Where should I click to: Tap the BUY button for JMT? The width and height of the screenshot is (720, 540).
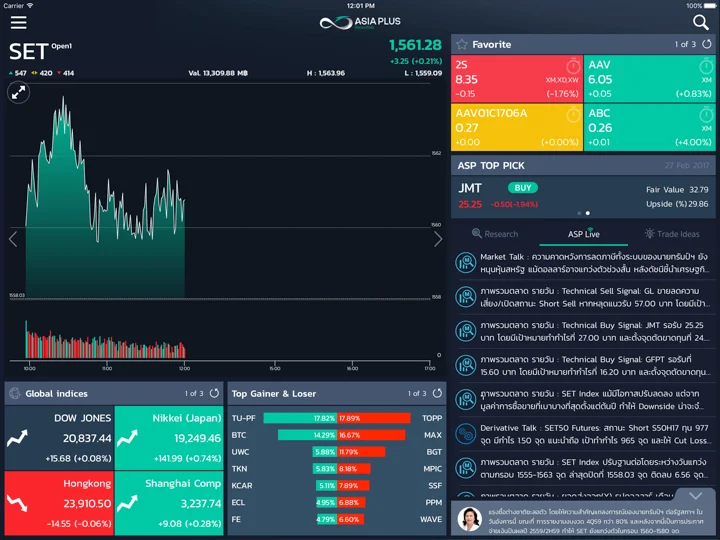(x=523, y=188)
